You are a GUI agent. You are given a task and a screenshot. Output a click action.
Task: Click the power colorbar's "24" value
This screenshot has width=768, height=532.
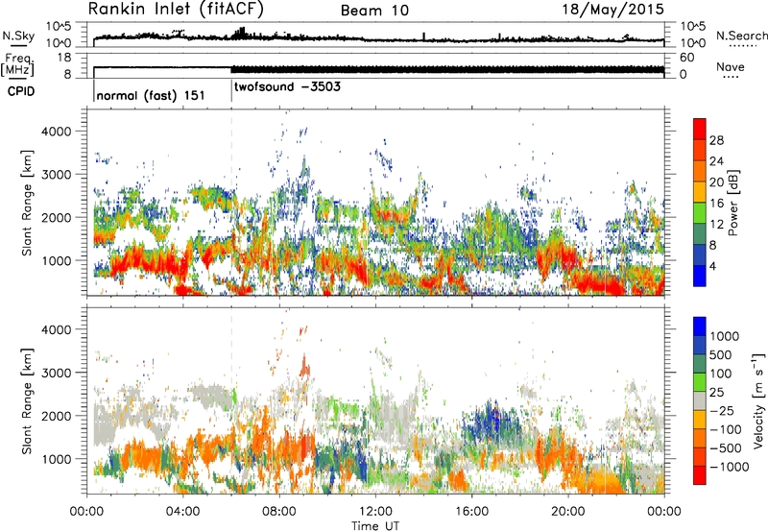tap(716, 161)
